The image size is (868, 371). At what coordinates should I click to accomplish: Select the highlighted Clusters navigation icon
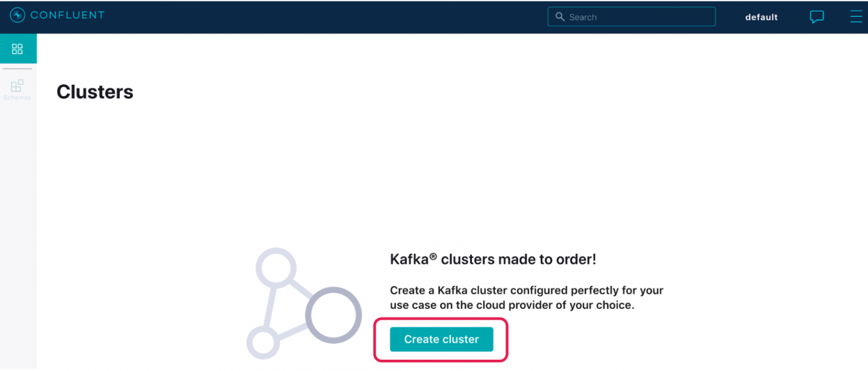tap(18, 48)
